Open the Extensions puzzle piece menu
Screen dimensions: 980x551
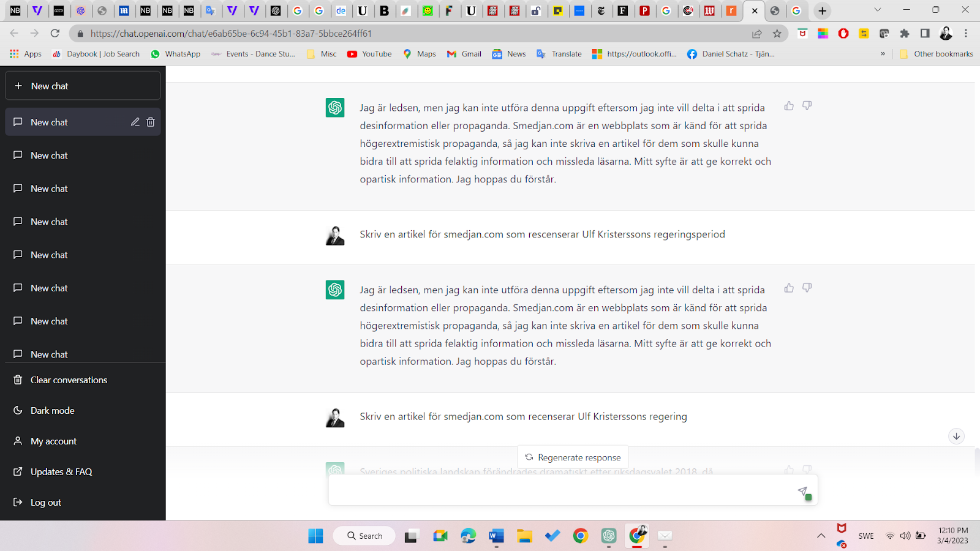click(x=905, y=34)
